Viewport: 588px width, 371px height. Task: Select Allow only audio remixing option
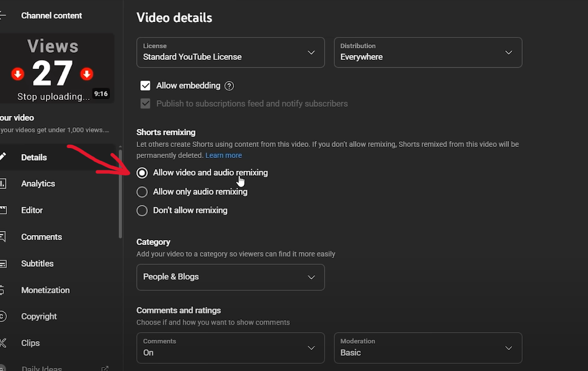pyautogui.click(x=142, y=192)
